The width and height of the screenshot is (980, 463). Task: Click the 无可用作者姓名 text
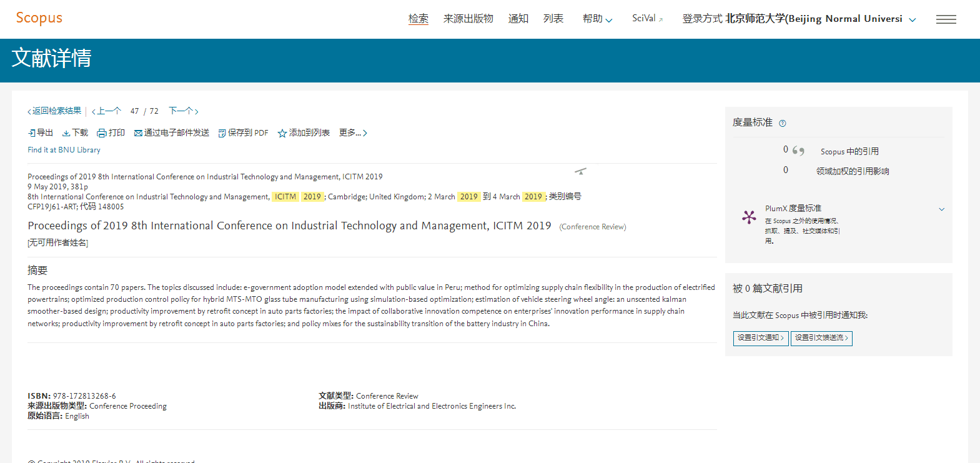point(58,243)
